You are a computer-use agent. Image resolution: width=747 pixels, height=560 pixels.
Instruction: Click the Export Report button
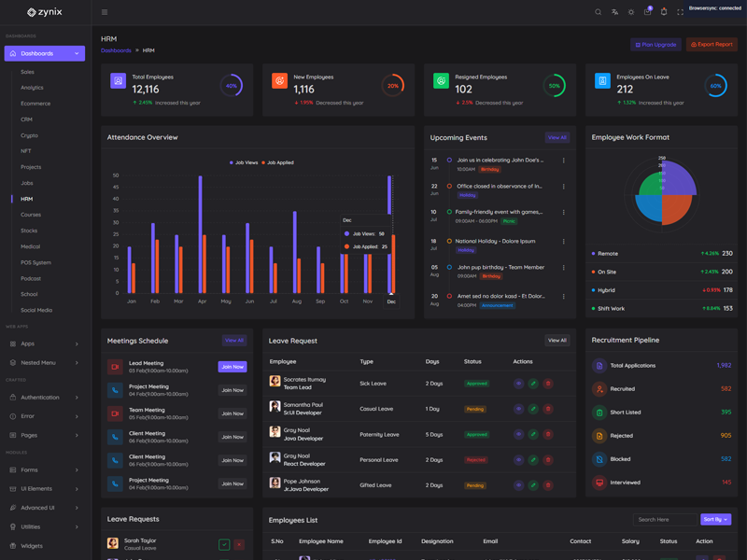pyautogui.click(x=712, y=45)
